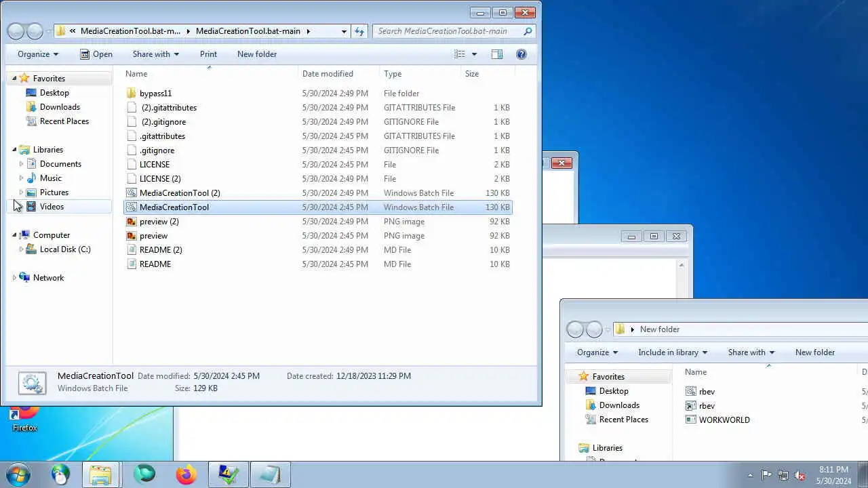Expand the Network tree node
The height and width of the screenshot is (488, 868).
tap(14, 278)
